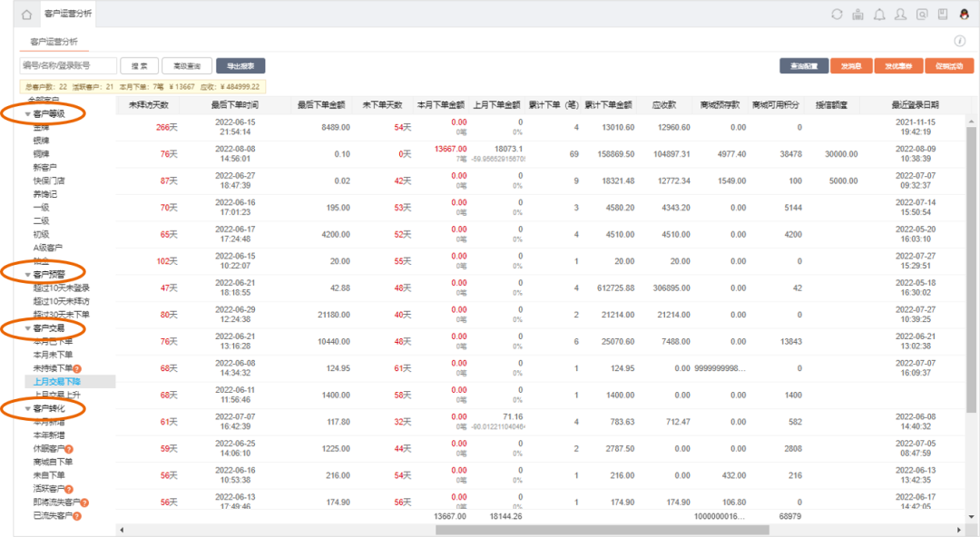Viewport: 980px width, 537px height.
Task: Click the 高级查询 advanced query button
Action: tap(187, 66)
